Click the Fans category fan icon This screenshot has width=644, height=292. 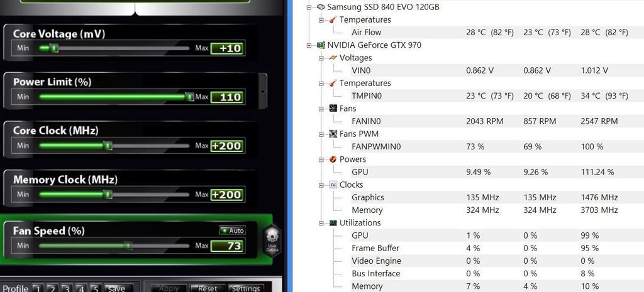tap(333, 109)
